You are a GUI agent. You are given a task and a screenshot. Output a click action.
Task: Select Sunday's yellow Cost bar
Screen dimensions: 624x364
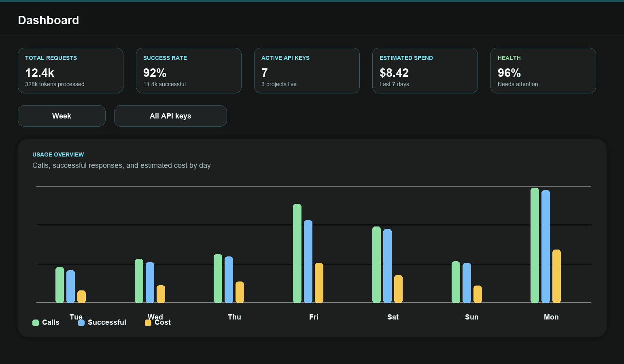(478, 294)
